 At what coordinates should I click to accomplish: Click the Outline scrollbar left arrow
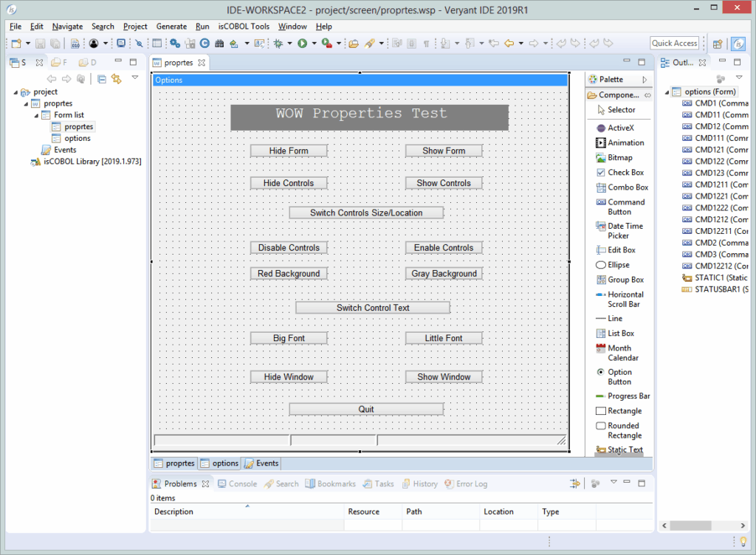tap(665, 525)
